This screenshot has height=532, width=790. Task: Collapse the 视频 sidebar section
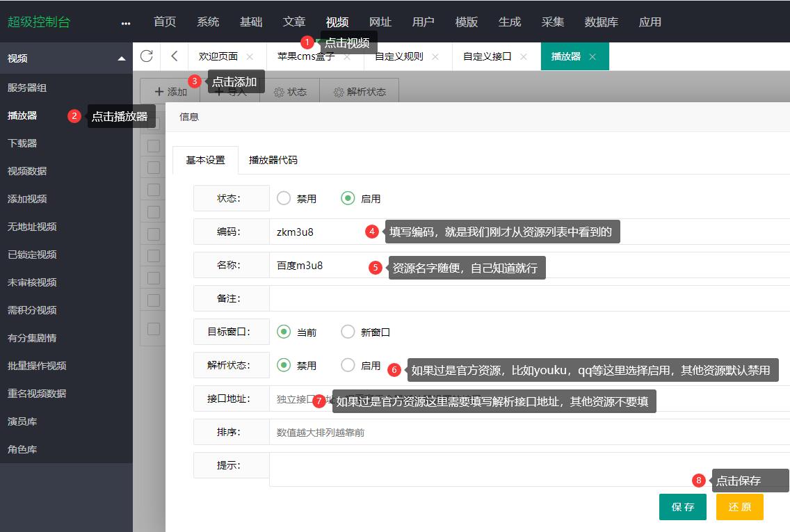tap(120, 58)
